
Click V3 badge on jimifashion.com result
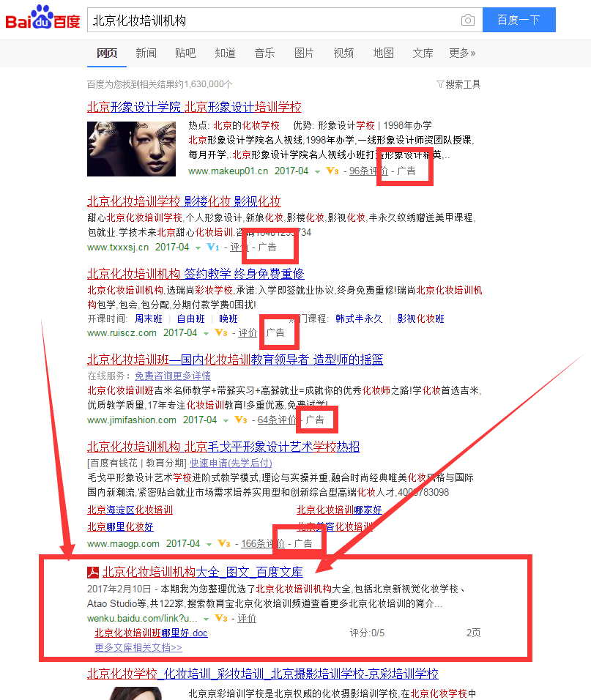pyautogui.click(x=241, y=420)
